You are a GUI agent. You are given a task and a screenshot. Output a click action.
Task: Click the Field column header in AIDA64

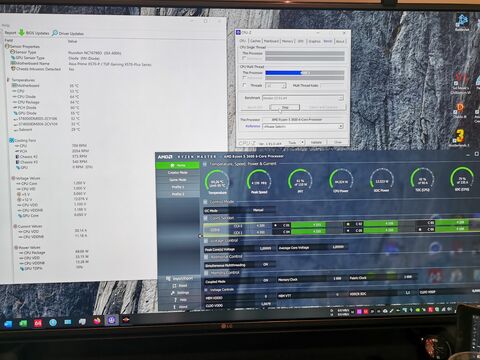[x=9, y=40]
